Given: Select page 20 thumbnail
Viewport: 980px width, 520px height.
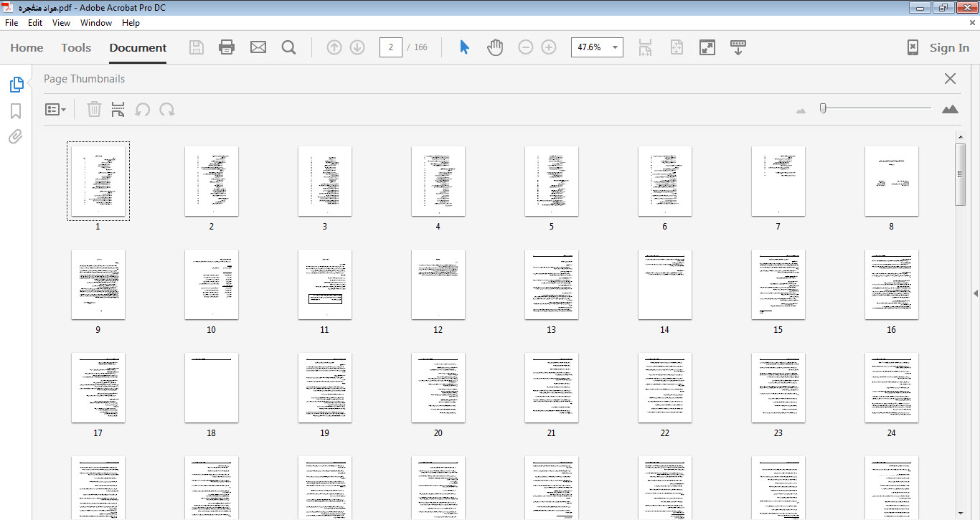Looking at the screenshot, I should [438, 387].
